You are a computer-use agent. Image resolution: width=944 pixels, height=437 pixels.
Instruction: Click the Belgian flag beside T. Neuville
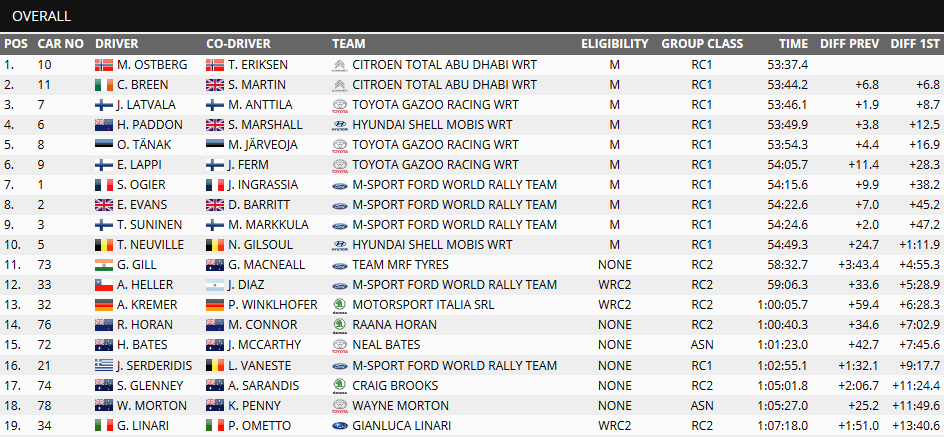point(103,245)
